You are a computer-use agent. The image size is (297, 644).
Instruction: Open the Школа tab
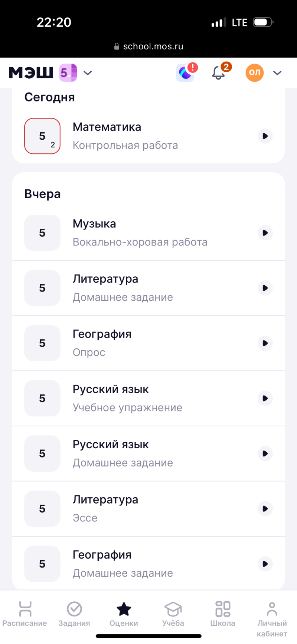point(223,615)
